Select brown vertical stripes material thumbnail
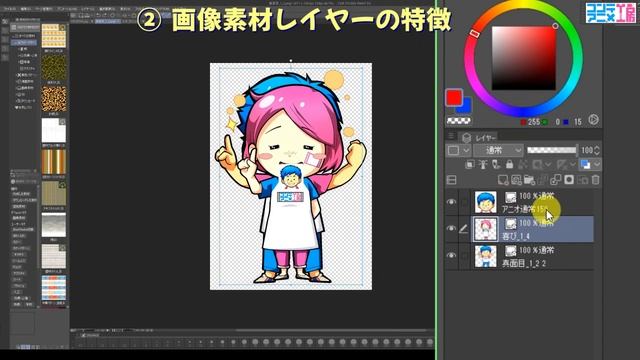This screenshot has height=360, width=640. click(53, 162)
